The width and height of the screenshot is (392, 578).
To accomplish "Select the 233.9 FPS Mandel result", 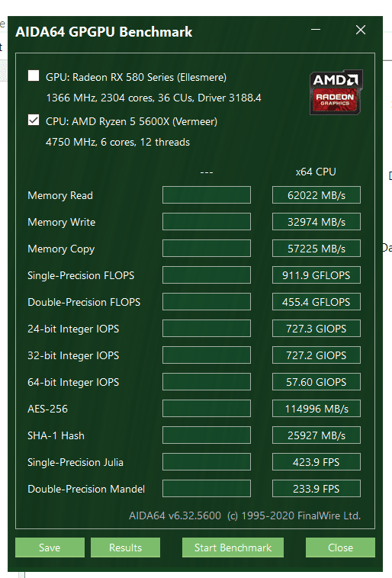I will [316, 489].
